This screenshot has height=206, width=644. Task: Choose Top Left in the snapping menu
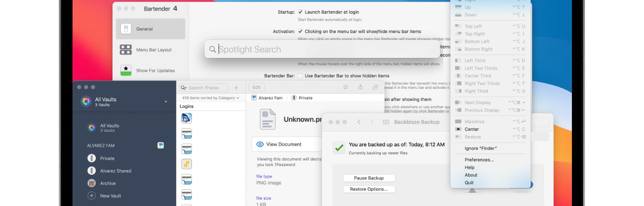(x=490, y=26)
